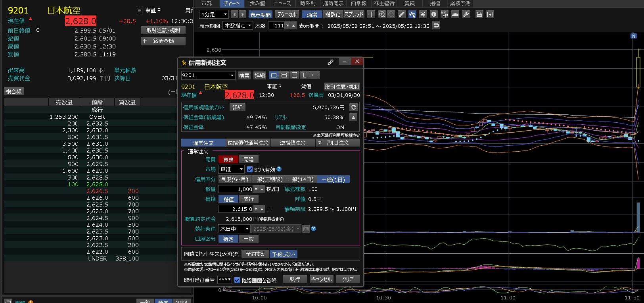Click the pop-out window icon in chart toolbar
644x303 pixels.
point(490,14)
